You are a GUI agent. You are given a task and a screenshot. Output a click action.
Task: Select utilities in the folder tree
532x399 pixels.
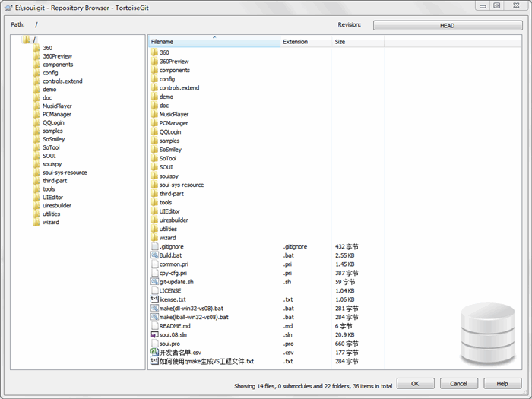(52, 214)
